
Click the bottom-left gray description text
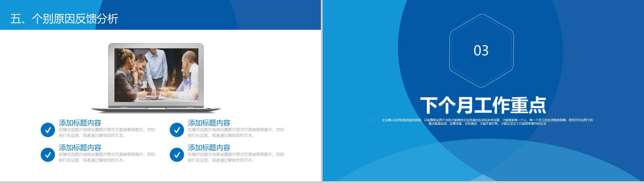tap(107, 157)
